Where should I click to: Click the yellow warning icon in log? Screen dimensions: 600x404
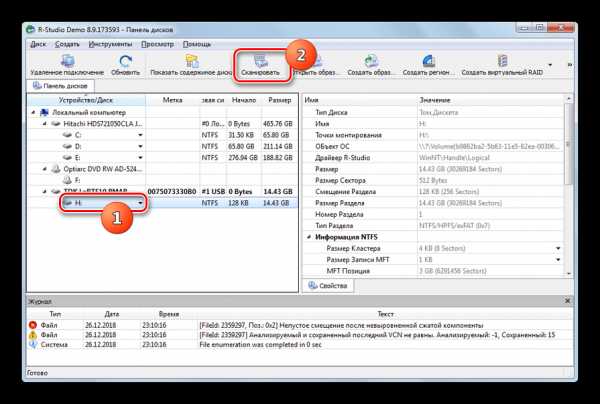pos(33,335)
